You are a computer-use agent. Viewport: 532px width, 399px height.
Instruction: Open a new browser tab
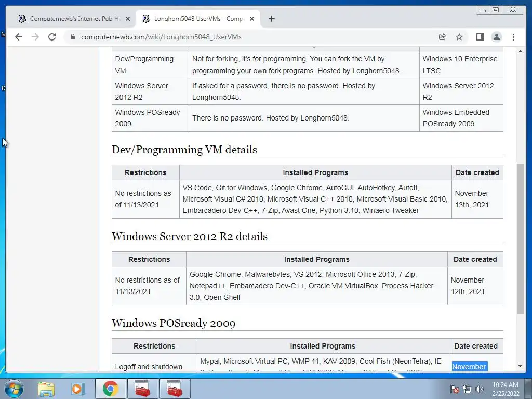[271, 19]
